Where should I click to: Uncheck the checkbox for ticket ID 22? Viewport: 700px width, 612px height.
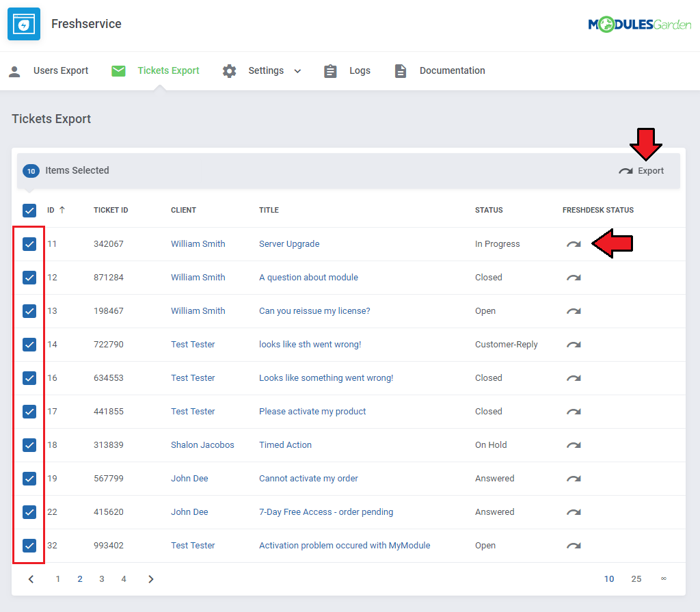point(29,512)
